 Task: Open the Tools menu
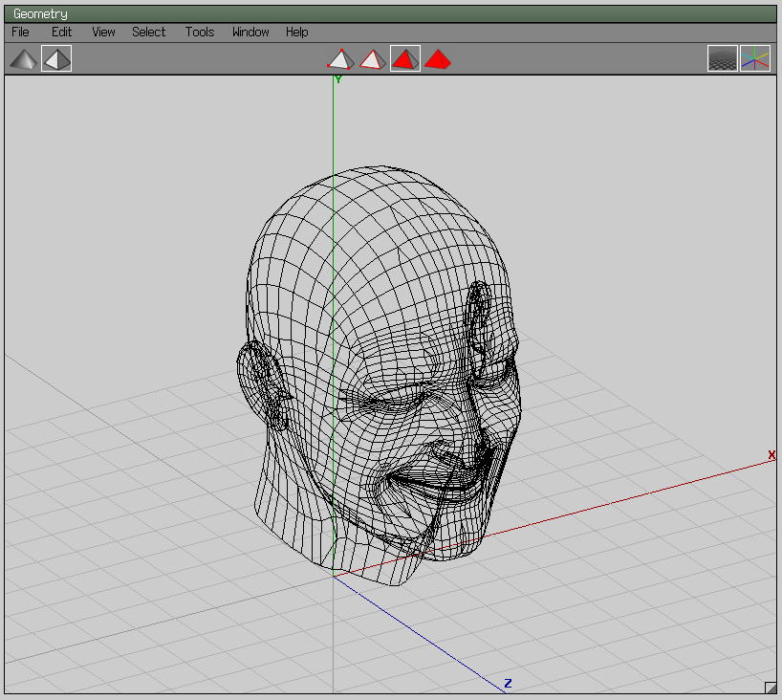(199, 32)
